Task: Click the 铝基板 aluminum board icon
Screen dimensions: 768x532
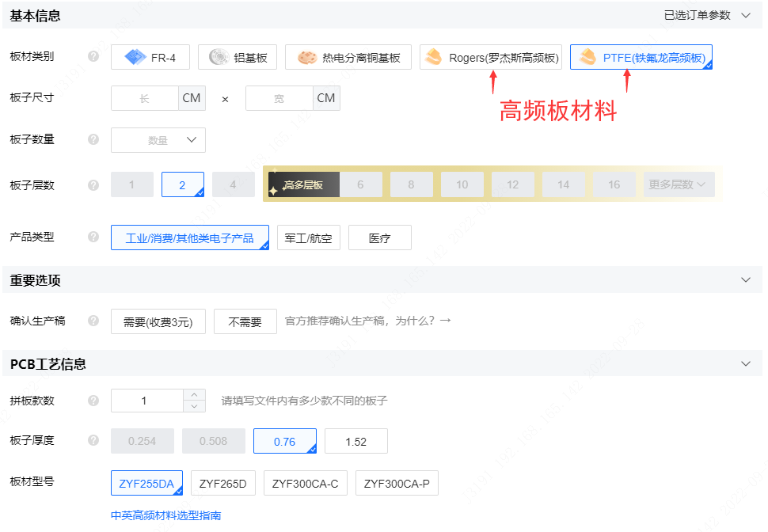Action: point(219,57)
